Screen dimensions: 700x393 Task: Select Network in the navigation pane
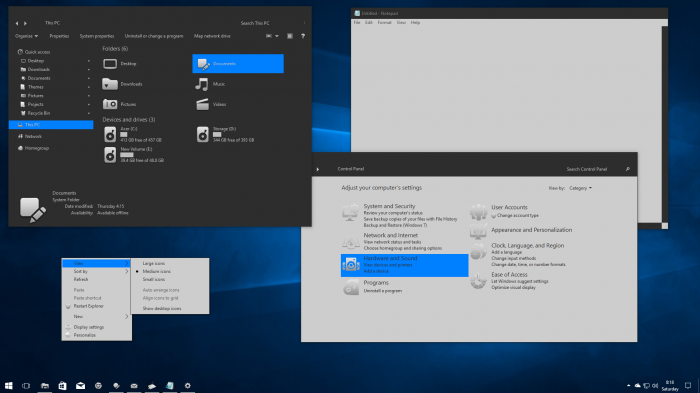[33, 137]
